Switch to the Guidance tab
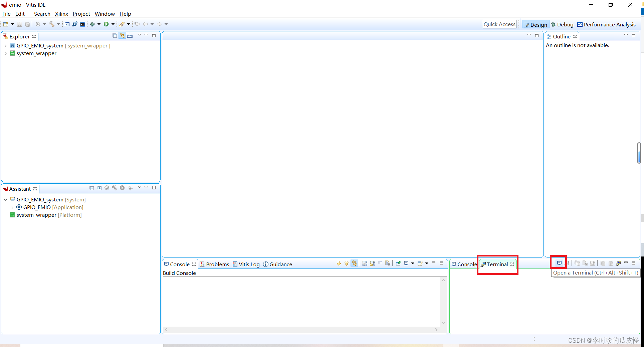Viewport: 644px width, 347px height. click(x=277, y=264)
